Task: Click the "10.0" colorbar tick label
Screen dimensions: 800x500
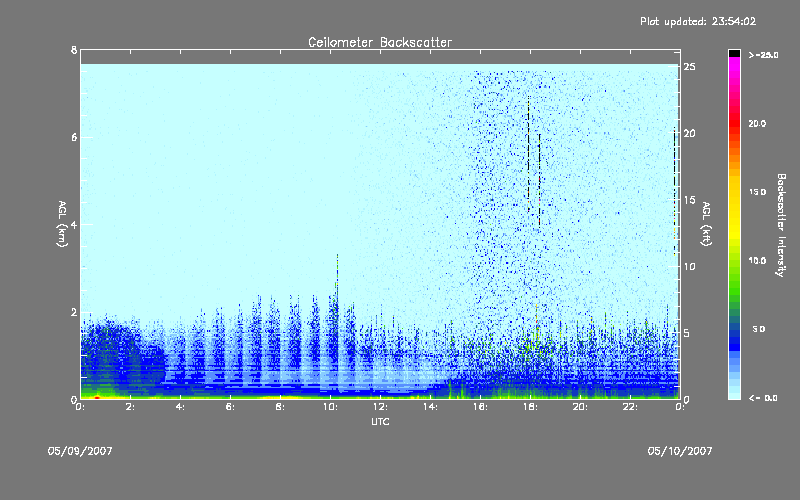Action: 757,261
